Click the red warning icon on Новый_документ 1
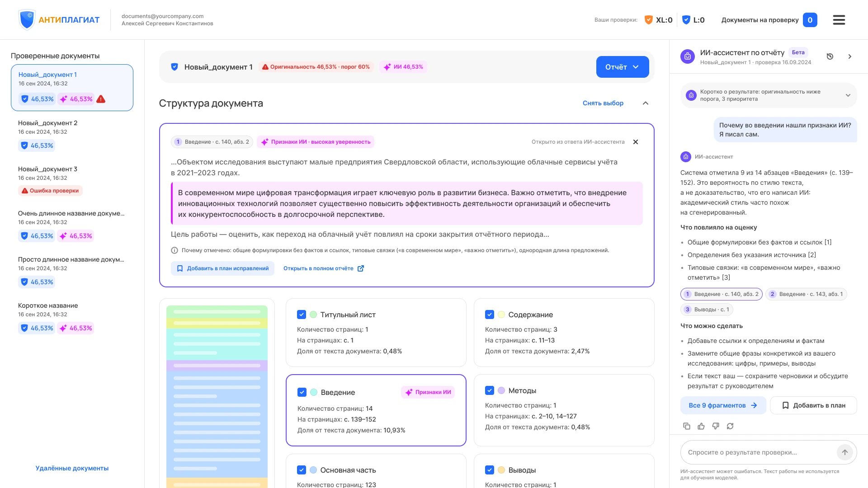Screen dimensions: 868x488 click(101, 99)
